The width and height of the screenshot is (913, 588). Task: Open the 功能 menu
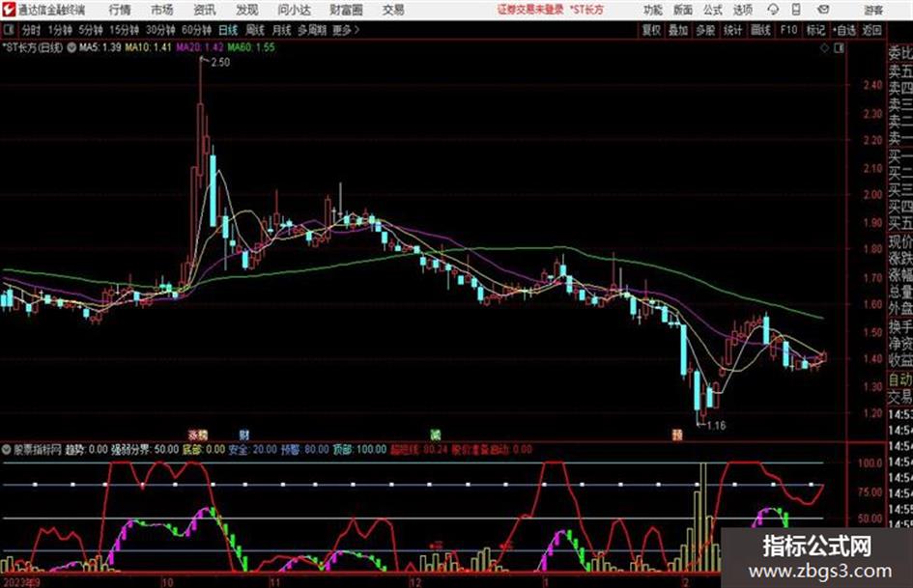653,10
